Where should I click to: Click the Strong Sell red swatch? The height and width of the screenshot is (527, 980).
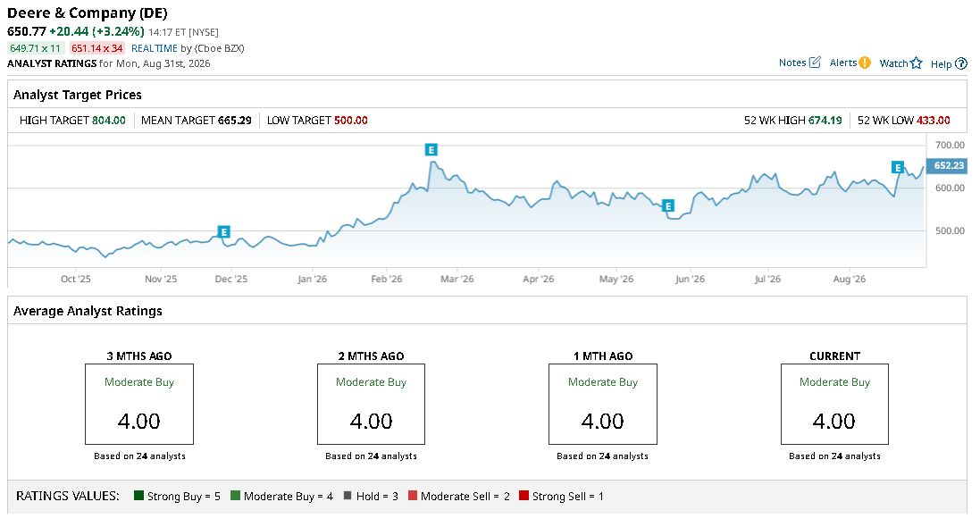tap(524, 496)
